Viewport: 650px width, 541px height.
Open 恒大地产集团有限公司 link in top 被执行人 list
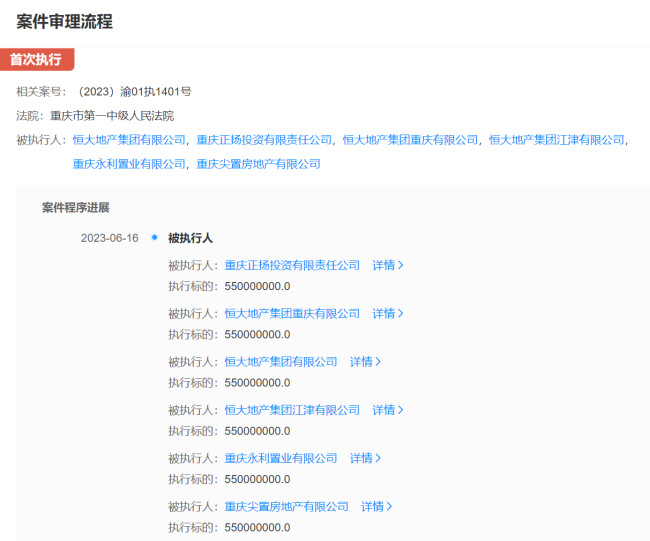click(129, 140)
